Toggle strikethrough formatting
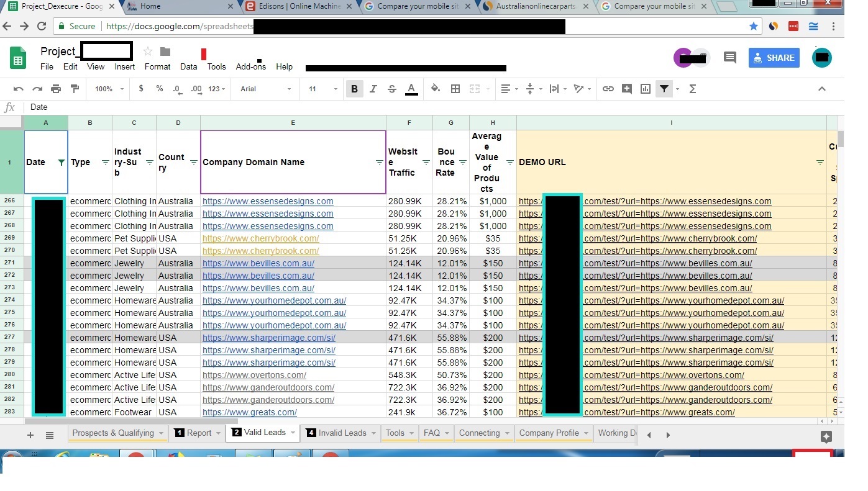Screen dimensions: 868x491 point(391,89)
